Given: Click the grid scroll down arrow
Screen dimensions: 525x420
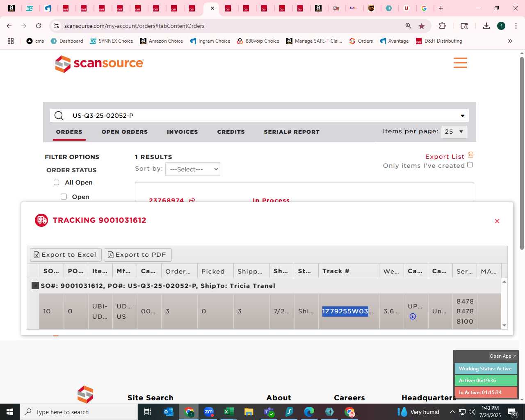Looking at the screenshot, I should (x=504, y=325).
